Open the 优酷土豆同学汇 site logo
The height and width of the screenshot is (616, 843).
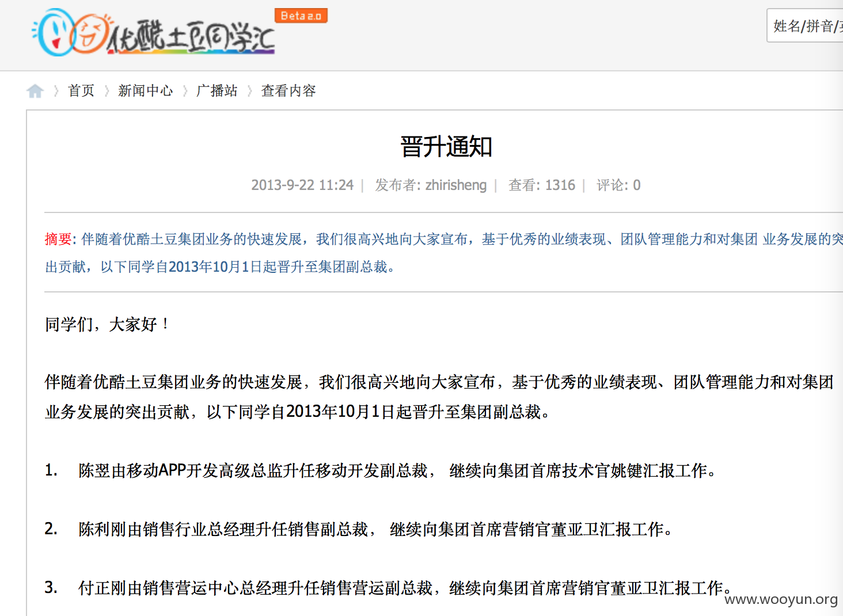pyautogui.click(x=153, y=32)
